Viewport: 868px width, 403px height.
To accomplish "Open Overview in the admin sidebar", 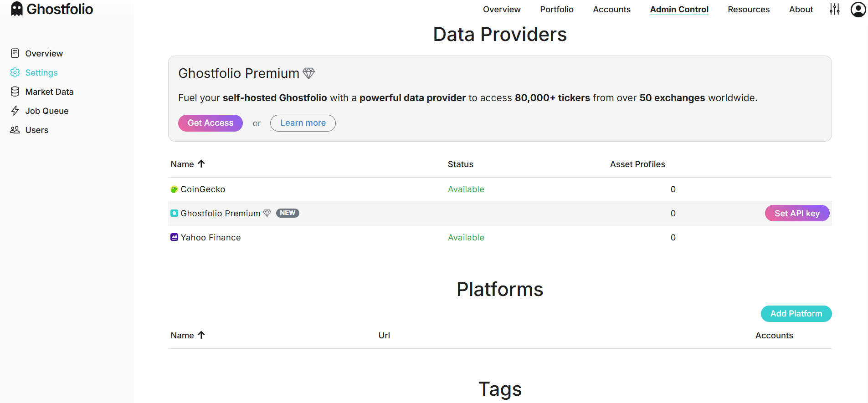I will click(44, 54).
